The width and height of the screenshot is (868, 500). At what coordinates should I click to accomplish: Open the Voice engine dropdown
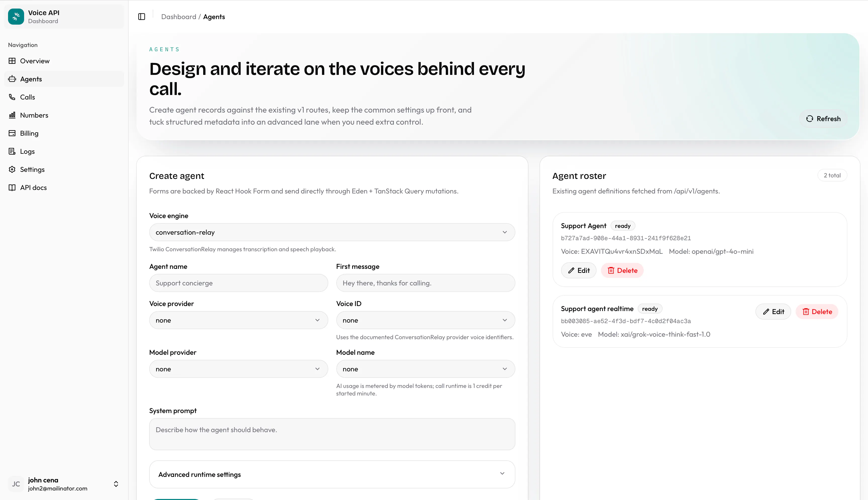[x=332, y=232]
